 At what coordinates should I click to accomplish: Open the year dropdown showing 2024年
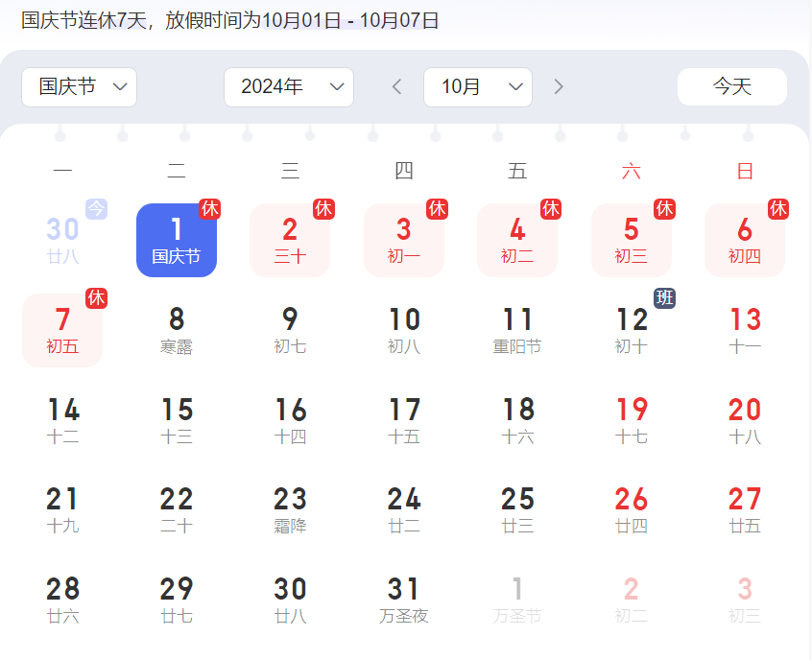point(288,86)
